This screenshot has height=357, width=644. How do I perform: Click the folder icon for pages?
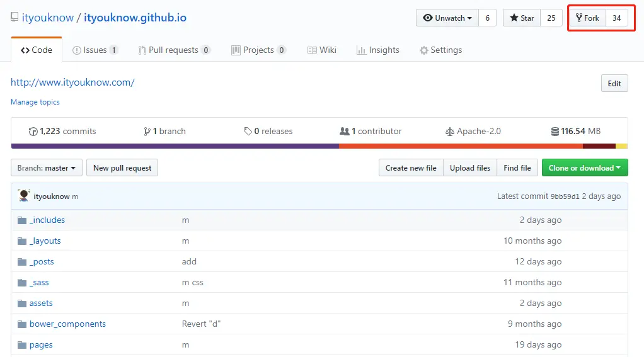[x=22, y=345]
